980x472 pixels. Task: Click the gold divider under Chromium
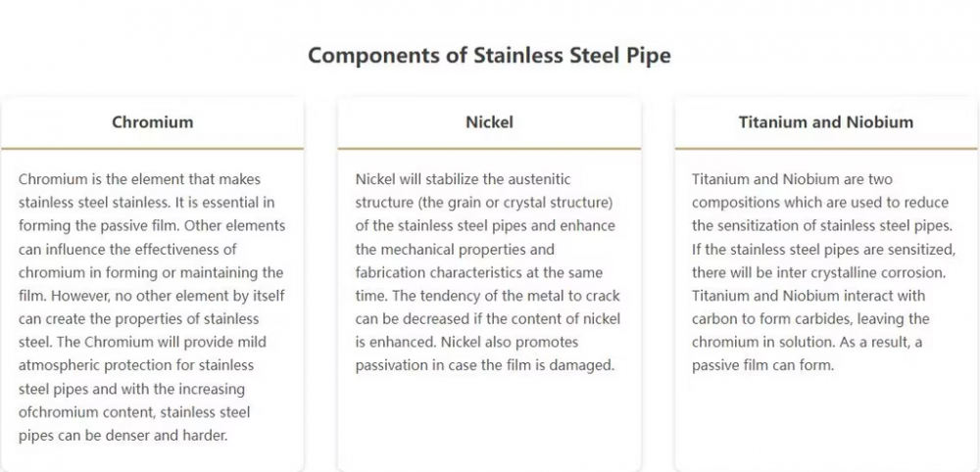coord(152,149)
